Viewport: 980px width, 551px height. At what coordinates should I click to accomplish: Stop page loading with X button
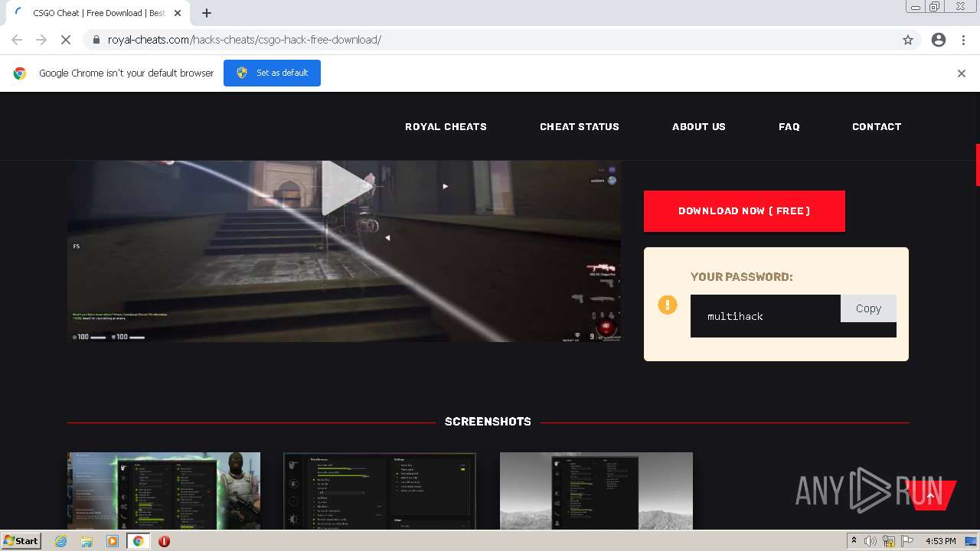66,40
